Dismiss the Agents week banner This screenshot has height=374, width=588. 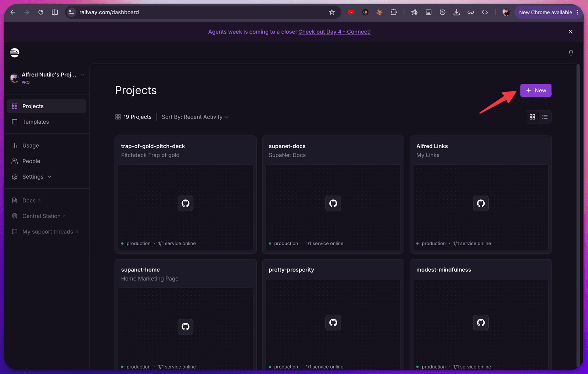[x=570, y=32]
